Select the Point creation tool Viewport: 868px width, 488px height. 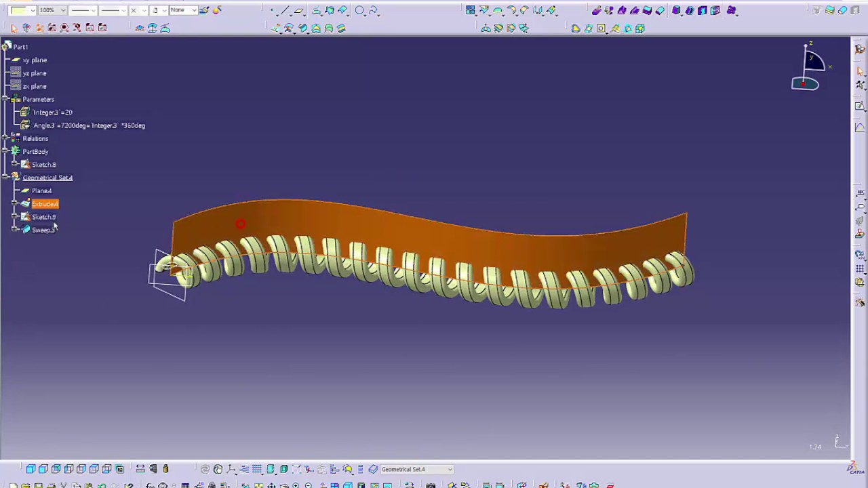[x=273, y=10]
